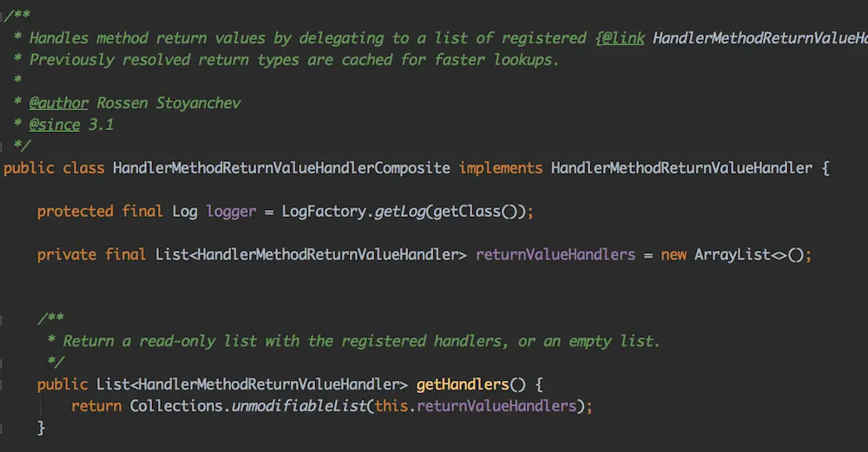The height and width of the screenshot is (452, 868).
Task: Click the logger field name
Action: pyautogui.click(x=231, y=212)
